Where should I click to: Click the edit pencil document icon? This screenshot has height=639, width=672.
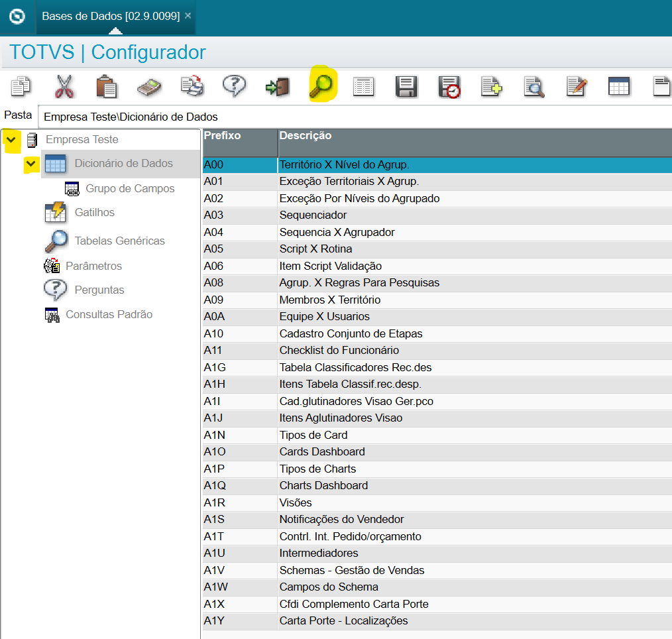[577, 87]
